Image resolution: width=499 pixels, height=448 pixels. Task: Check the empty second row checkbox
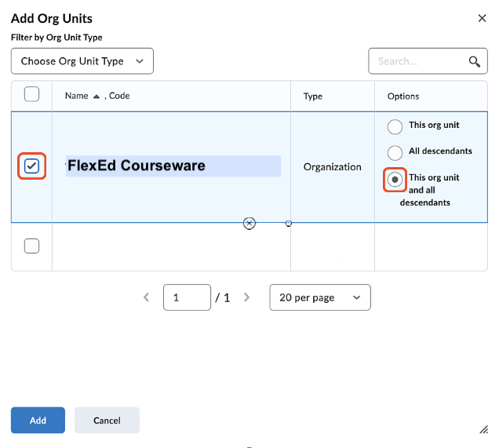click(x=31, y=246)
